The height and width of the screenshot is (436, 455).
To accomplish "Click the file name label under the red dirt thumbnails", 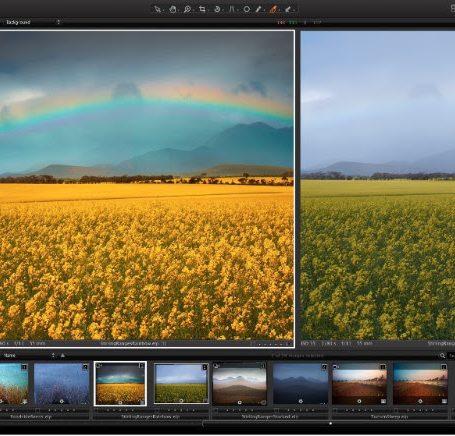I will pos(389,417).
